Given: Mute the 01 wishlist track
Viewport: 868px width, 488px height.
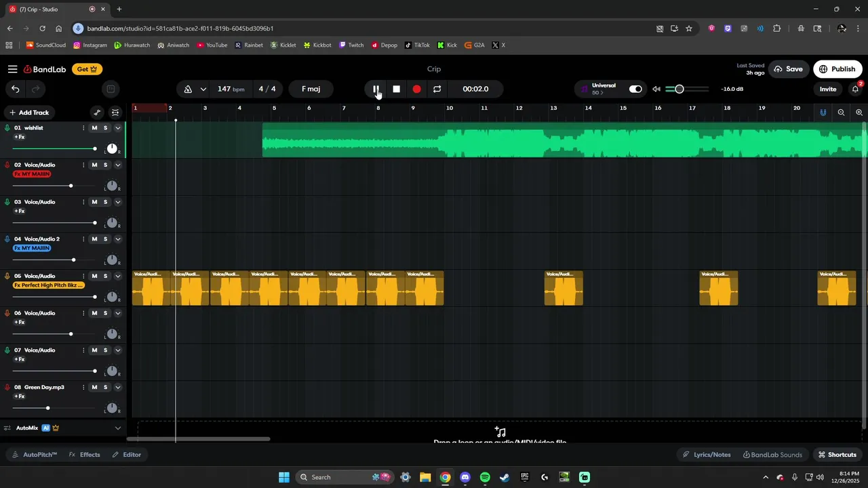Looking at the screenshot, I should (x=94, y=128).
